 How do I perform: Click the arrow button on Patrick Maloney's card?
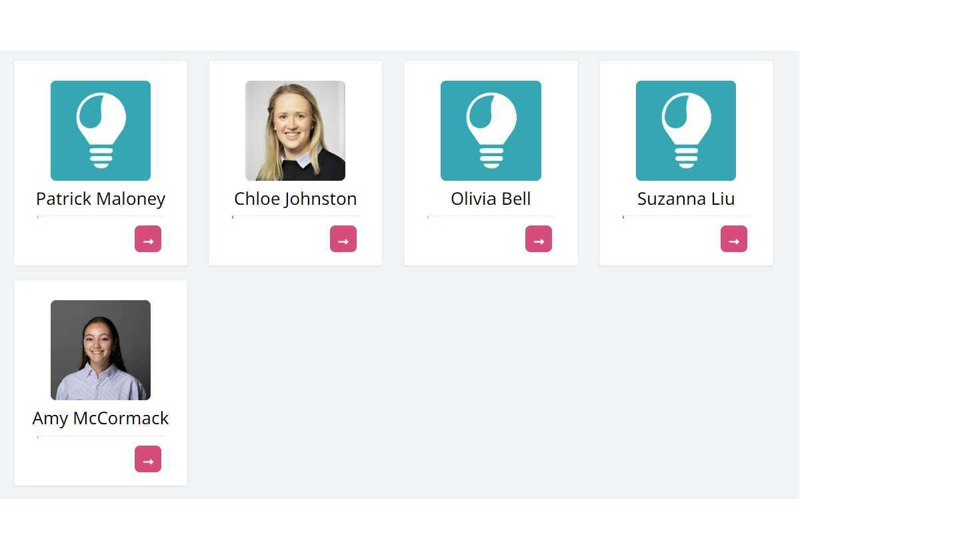(x=148, y=239)
